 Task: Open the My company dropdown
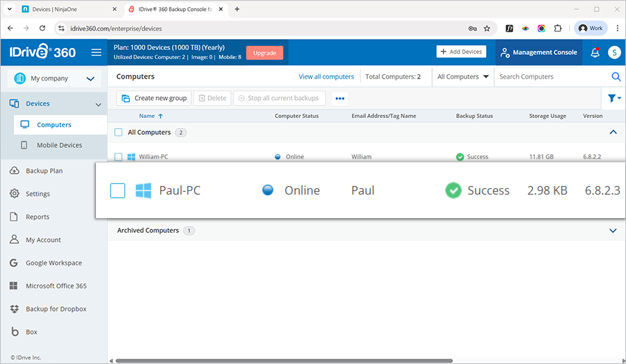coord(54,78)
